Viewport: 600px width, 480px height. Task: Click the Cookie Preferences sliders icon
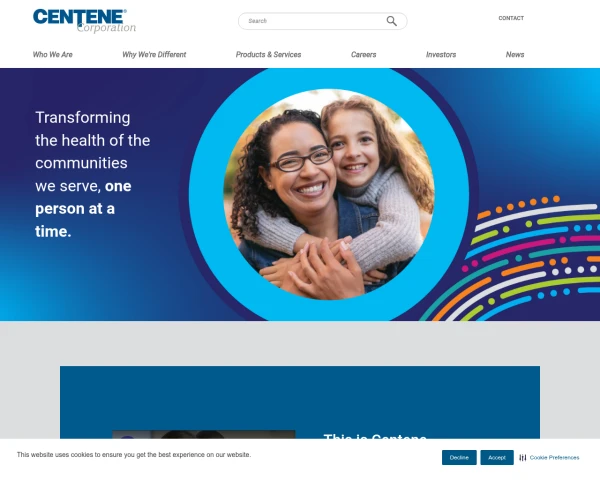523,457
